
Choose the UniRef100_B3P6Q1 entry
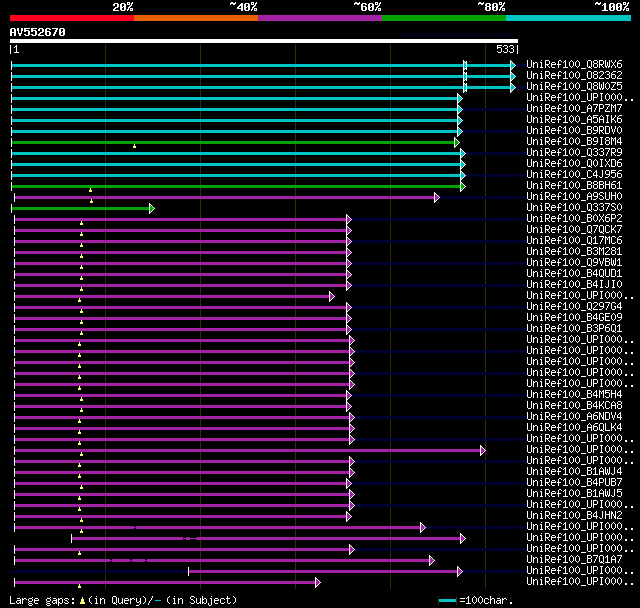[x=574, y=329]
